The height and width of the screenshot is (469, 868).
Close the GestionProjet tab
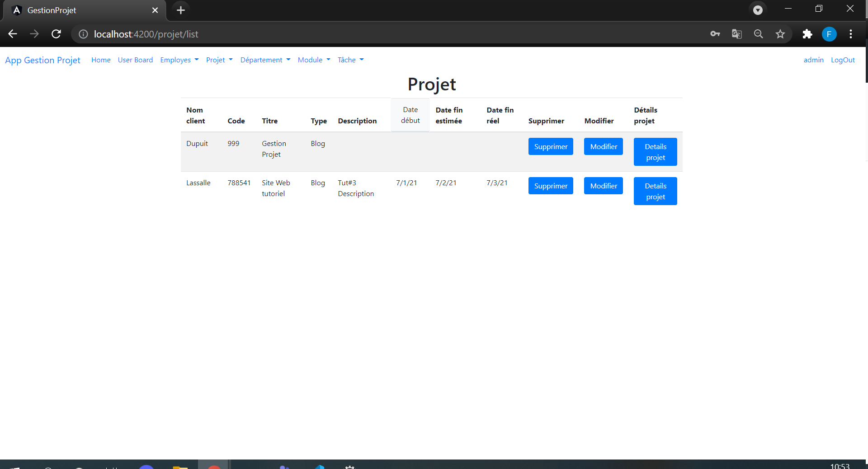(x=155, y=10)
